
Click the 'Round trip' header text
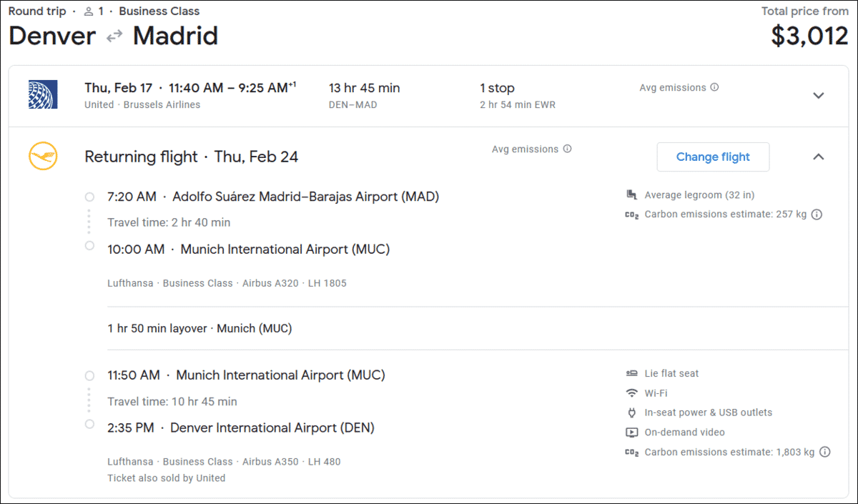[x=37, y=11]
